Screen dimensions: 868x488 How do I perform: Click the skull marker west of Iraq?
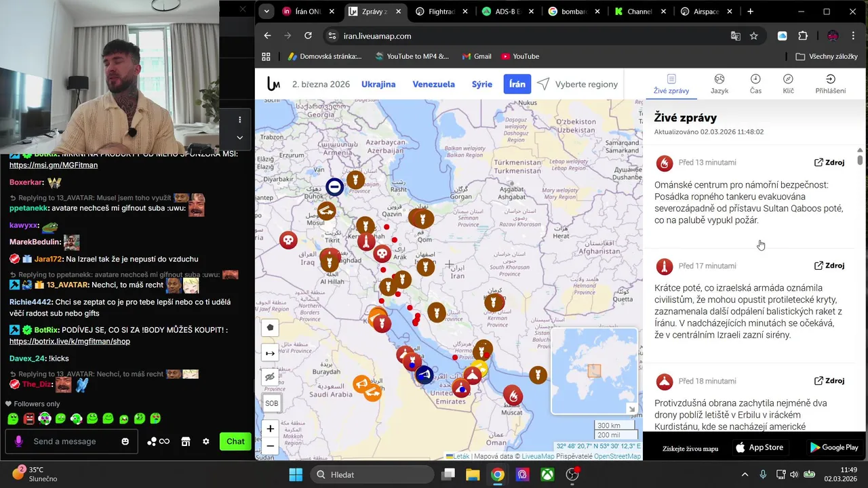[288, 240]
